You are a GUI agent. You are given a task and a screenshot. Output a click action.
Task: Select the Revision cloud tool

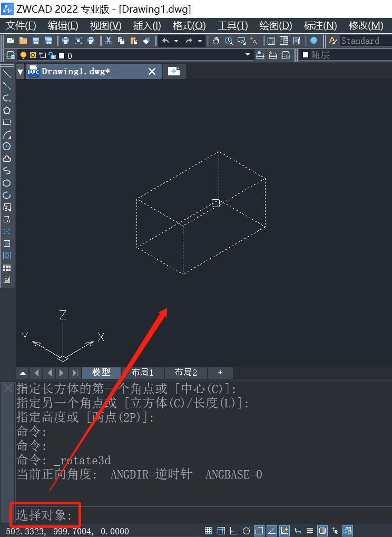(7, 159)
